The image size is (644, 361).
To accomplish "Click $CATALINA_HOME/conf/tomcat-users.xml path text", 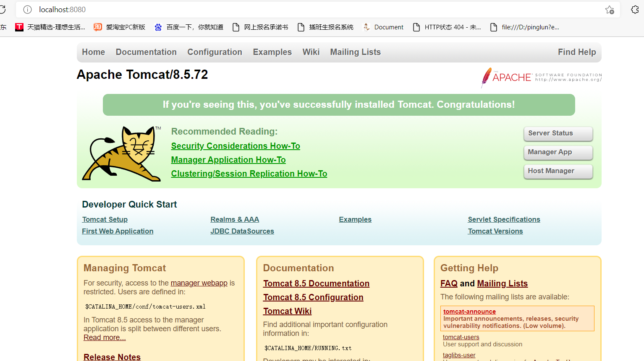I will coord(145,306).
